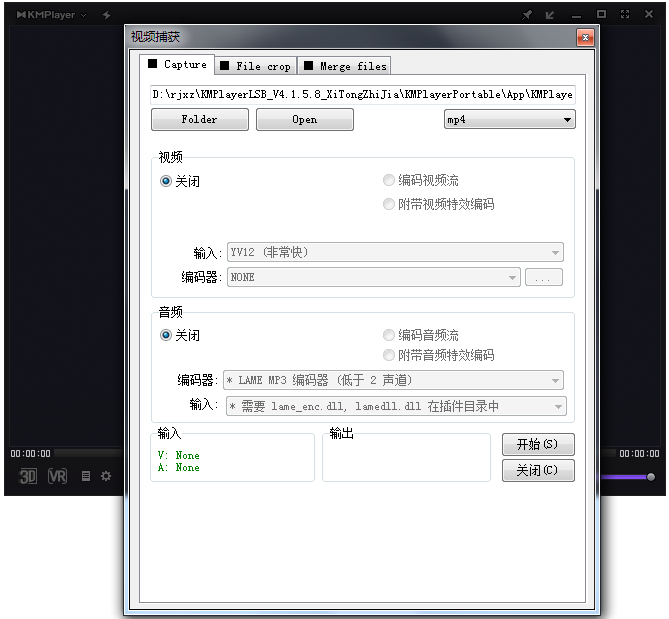
Task: Select 附带视频特效编码 radio button
Action: tap(388, 204)
